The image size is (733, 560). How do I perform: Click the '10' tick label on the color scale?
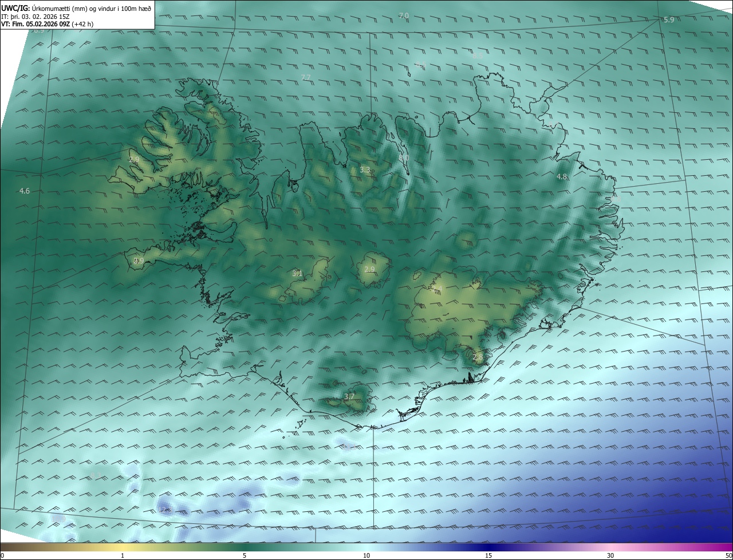tap(366, 555)
